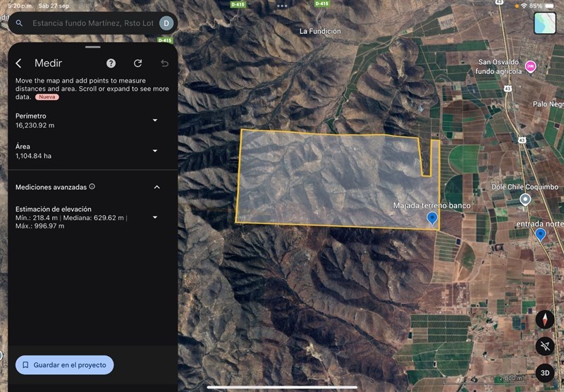The height and width of the screenshot is (392, 564).
Task: Tap the search field showing Estancia fundo Martínez
Action: [92, 23]
